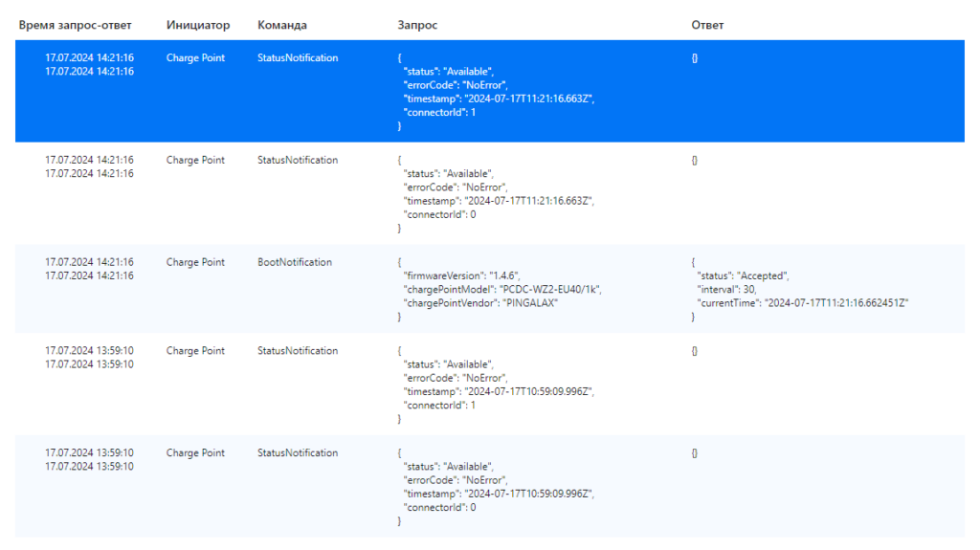This screenshot has width=980, height=550.
Task: Click the 'Запрос' column header
Action: [417, 25]
